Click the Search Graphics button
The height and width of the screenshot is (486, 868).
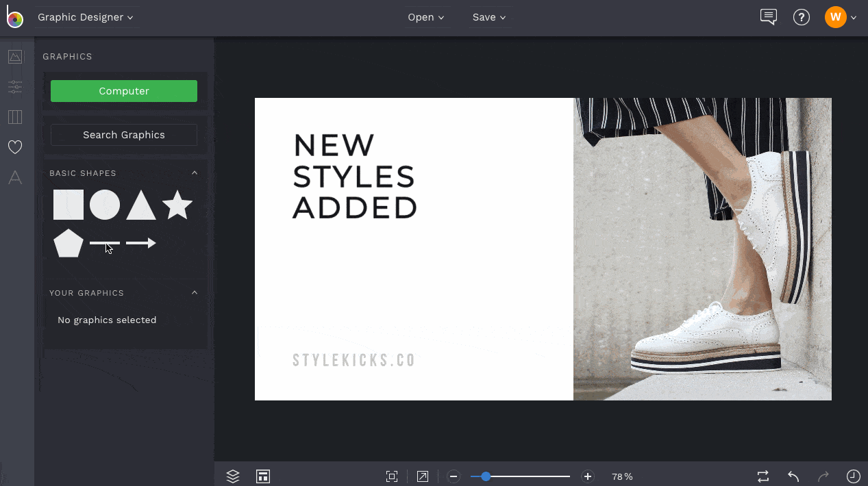point(124,135)
